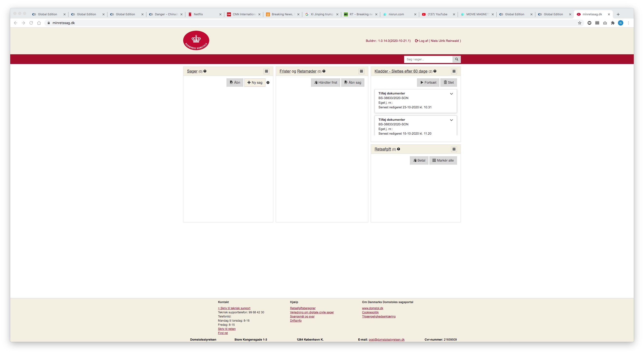Screen dimensions: 644x354
Task: Open the Retsmøder heading link
Action: (307, 71)
